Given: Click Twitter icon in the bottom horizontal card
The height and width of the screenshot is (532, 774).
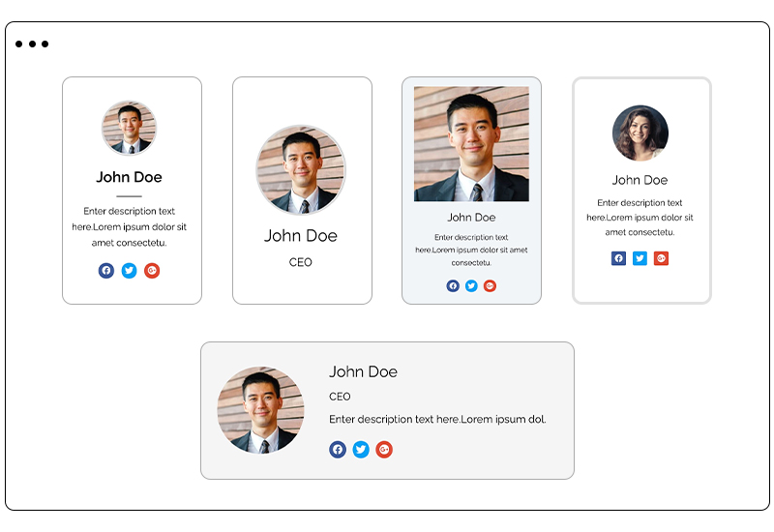Looking at the screenshot, I should [361, 450].
